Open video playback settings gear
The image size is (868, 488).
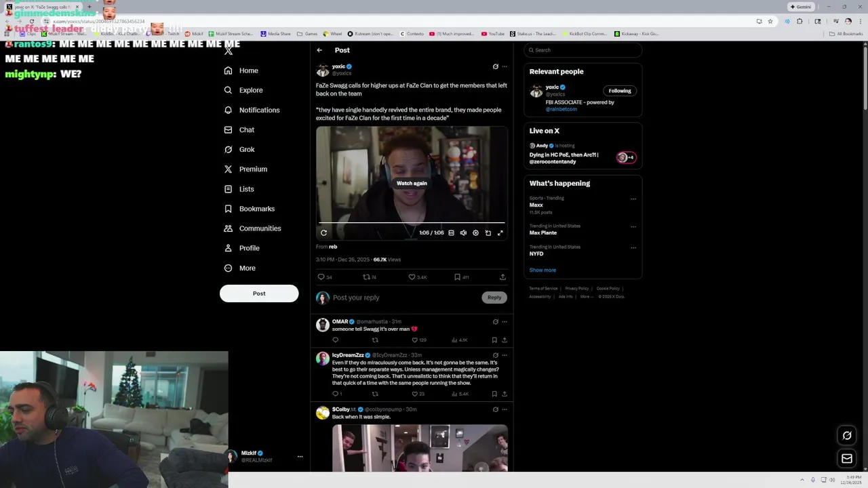[475, 232]
